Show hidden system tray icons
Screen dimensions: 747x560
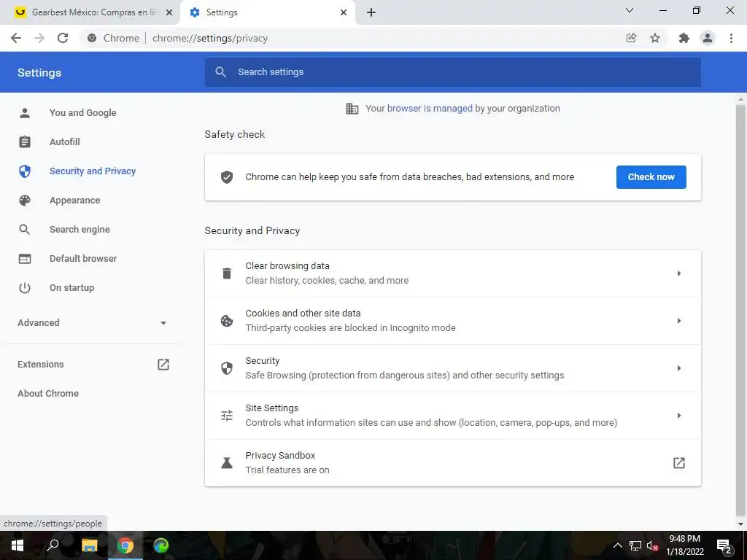(x=617, y=545)
